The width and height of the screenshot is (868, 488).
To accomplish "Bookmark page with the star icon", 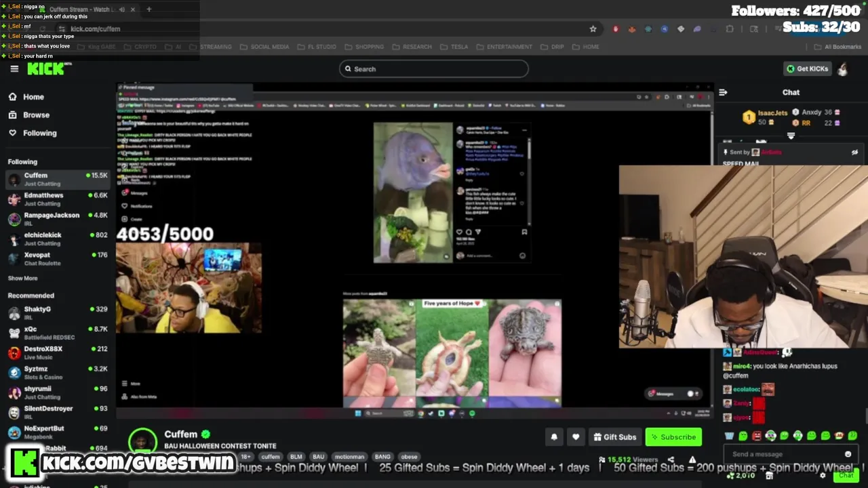I will coord(593,28).
